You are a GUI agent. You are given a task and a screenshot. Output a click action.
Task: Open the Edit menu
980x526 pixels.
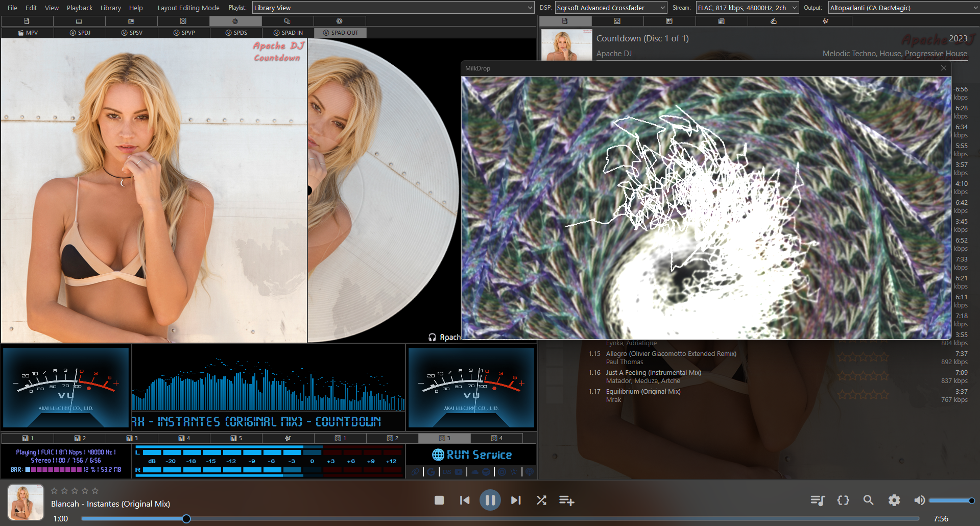point(31,8)
